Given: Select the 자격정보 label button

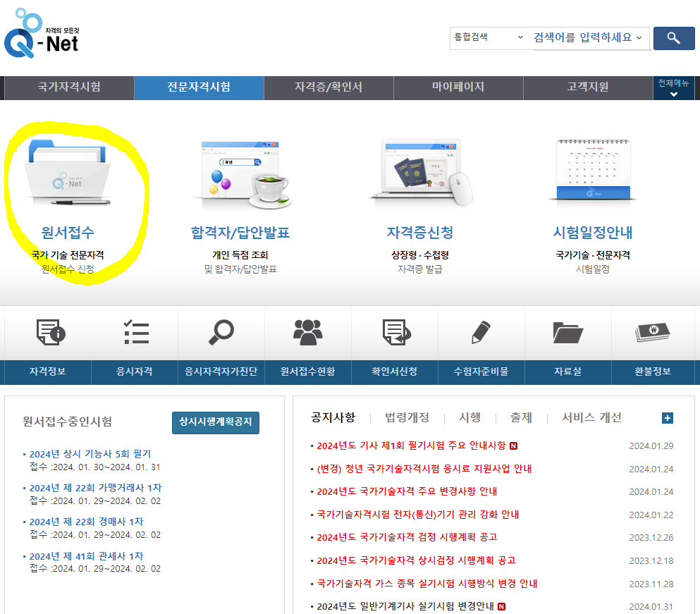Looking at the screenshot, I should point(48,372).
